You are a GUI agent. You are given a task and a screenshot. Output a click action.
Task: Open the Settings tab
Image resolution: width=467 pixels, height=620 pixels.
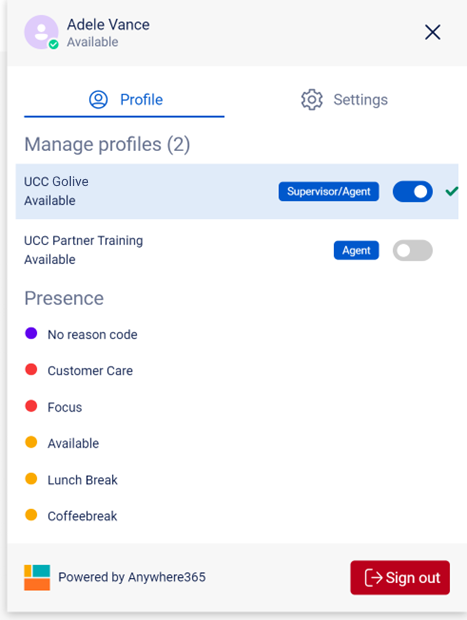pos(344,100)
